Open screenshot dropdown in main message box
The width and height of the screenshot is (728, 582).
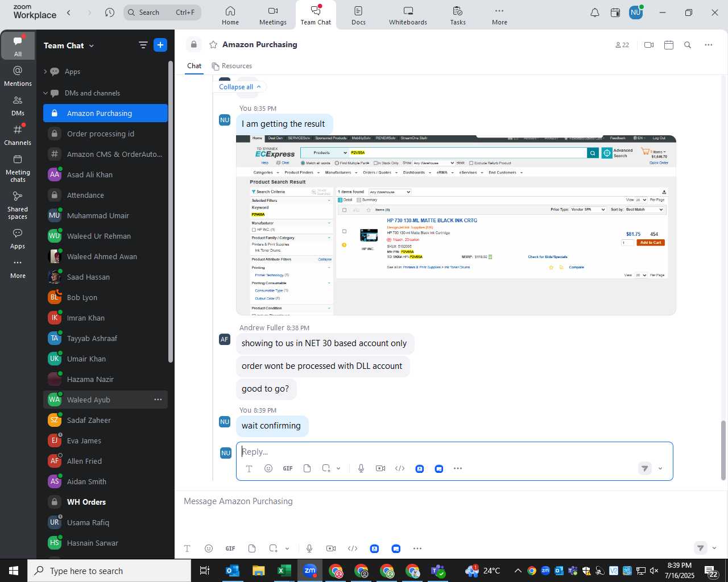(287, 548)
